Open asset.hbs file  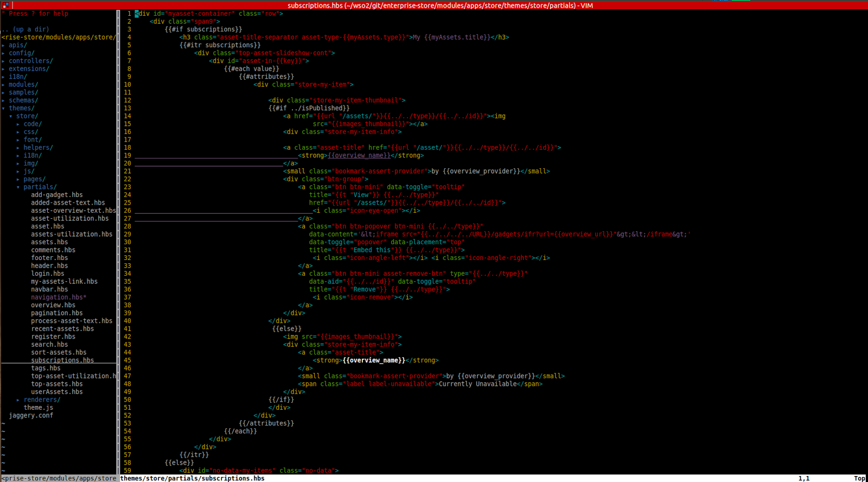pyautogui.click(x=48, y=226)
